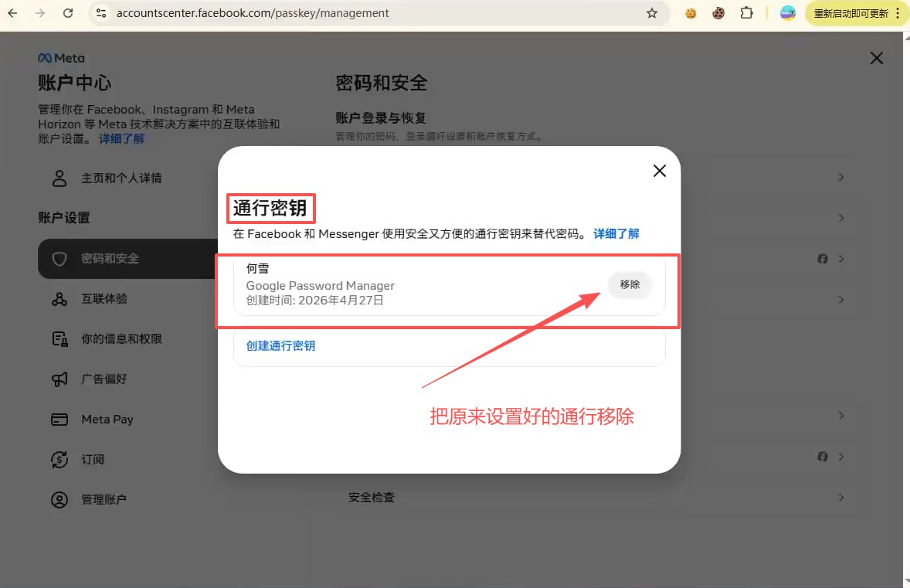The image size is (910, 588).
Task: Click the 创建通行密钥 link
Action: [280, 345]
